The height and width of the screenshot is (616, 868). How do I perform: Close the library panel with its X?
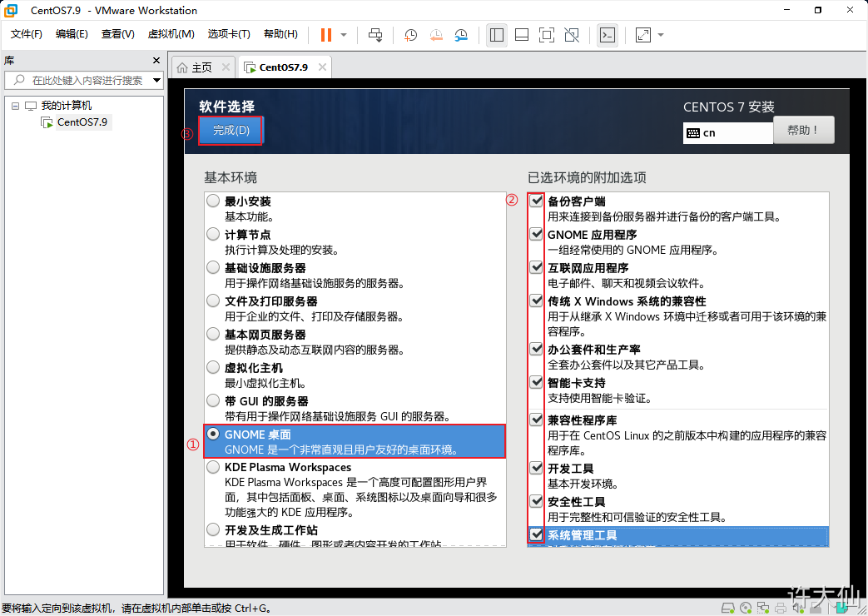[x=156, y=61]
